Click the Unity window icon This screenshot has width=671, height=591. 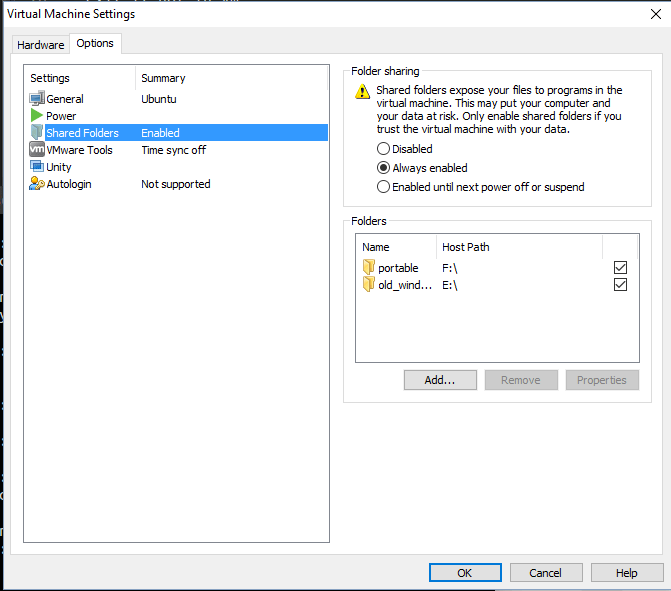coord(37,166)
